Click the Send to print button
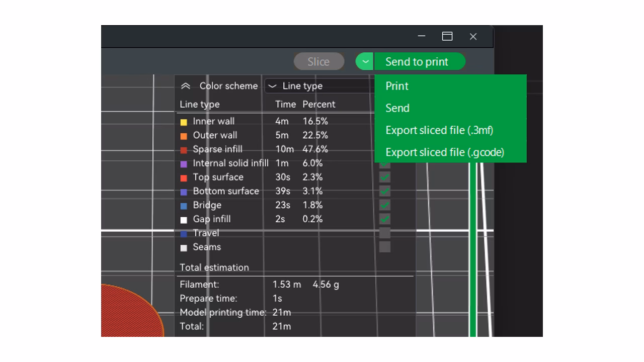The width and height of the screenshot is (644, 362). 420,62
